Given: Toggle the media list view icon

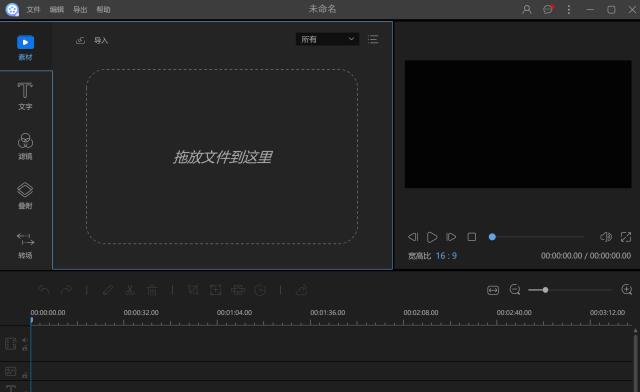Looking at the screenshot, I should pyautogui.click(x=373, y=39).
